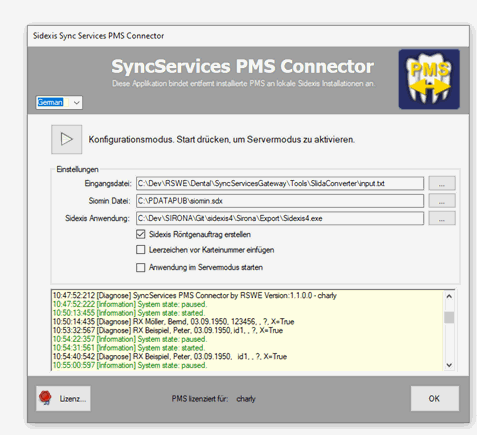Click the 'Sidexis Anwendung:' label

pyautogui.click(x=97, y=218)
